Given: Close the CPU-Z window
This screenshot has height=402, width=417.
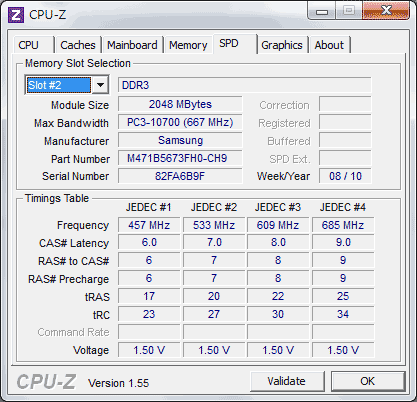Looking at the screenshot, I should click(386, 11).
